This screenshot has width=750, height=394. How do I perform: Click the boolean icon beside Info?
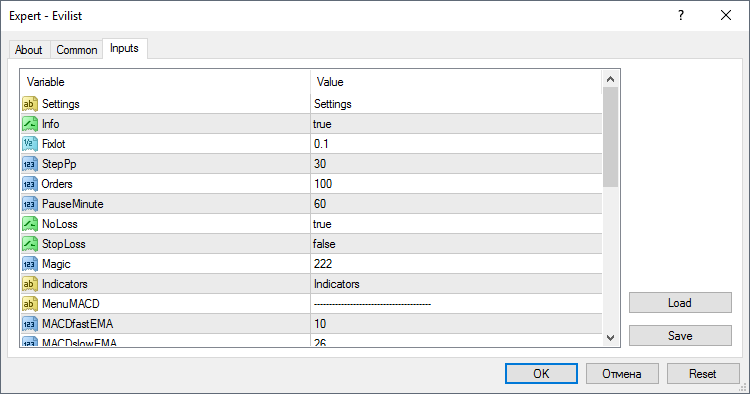(x=30, y=124)
